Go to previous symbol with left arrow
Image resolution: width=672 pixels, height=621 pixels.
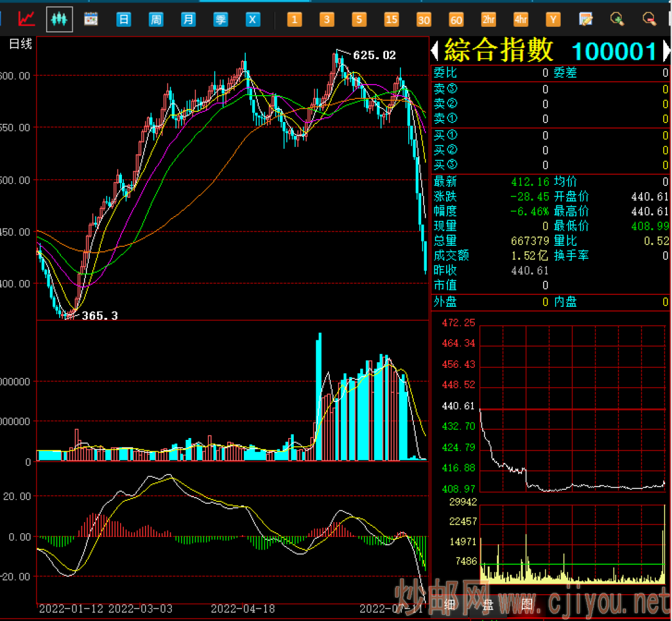434,50
